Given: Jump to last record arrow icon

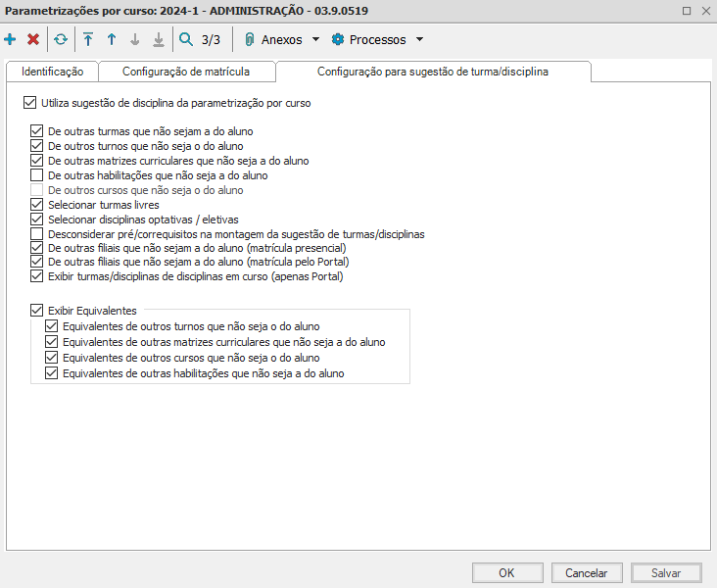Looking at the screenshot, I should (x=158, y=40).
